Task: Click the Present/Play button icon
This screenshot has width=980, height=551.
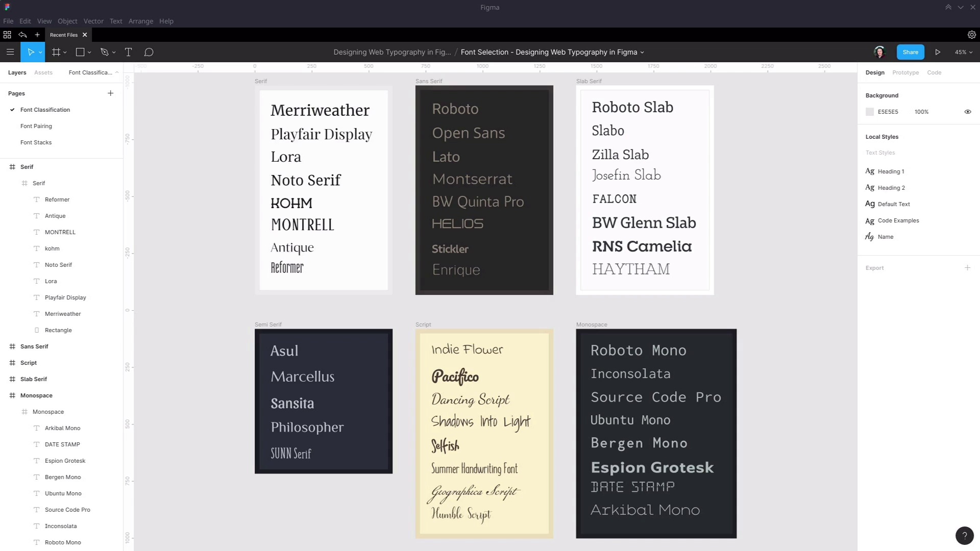Action: pos(938,52)
